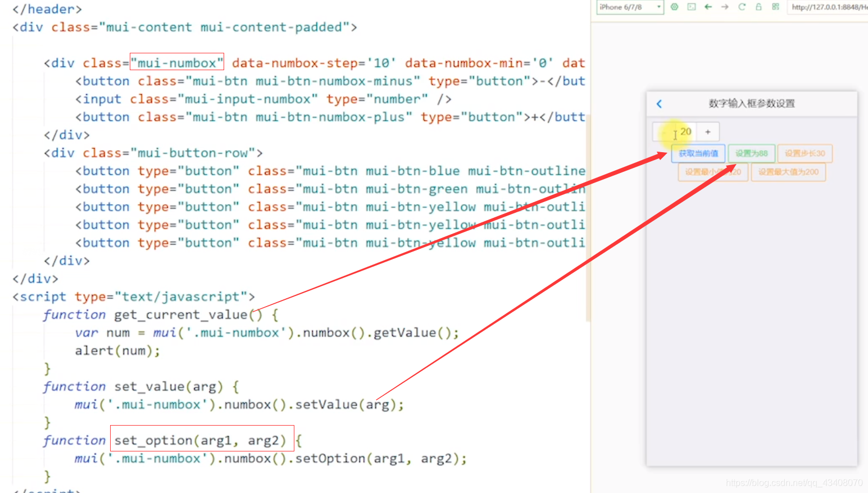Click the 设置最大值为200 button
Viewport: 868px width, 493px height.
(788, 172)
